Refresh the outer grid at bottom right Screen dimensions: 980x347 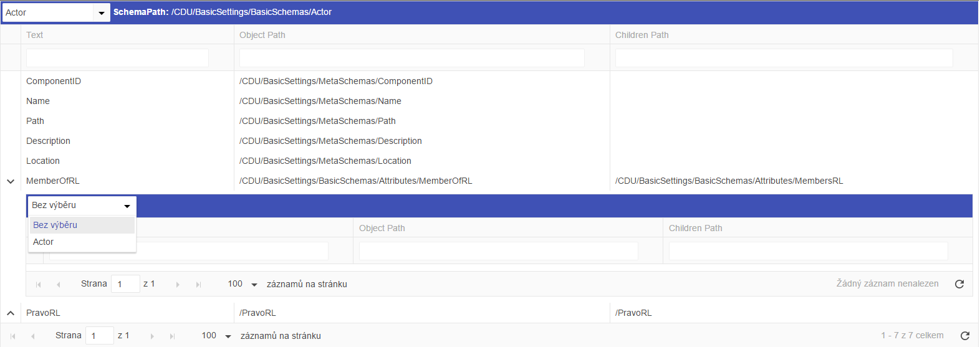coord(964,336)
